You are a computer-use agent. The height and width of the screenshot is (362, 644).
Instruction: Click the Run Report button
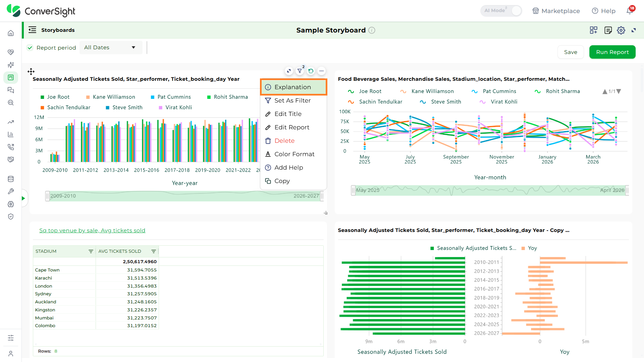pyautogui.click(x=612, y=52)
